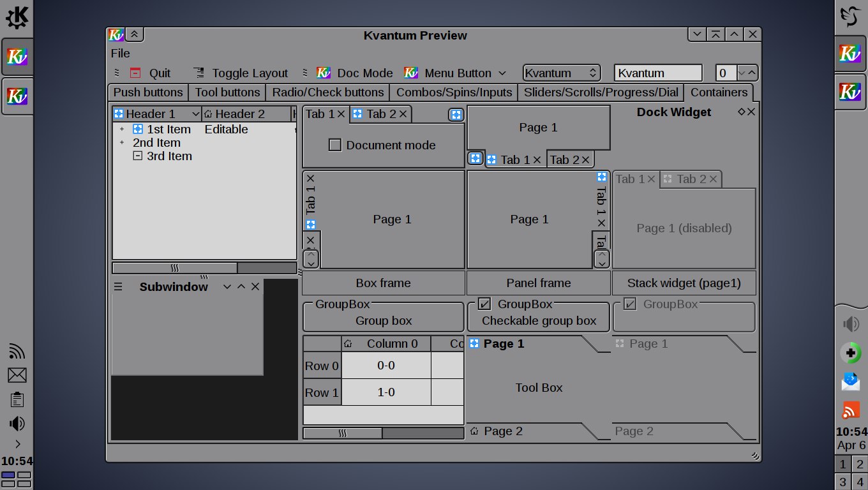Open the blue mail icon in right panel
The image size is (868, 490).
tap(851, 381)
